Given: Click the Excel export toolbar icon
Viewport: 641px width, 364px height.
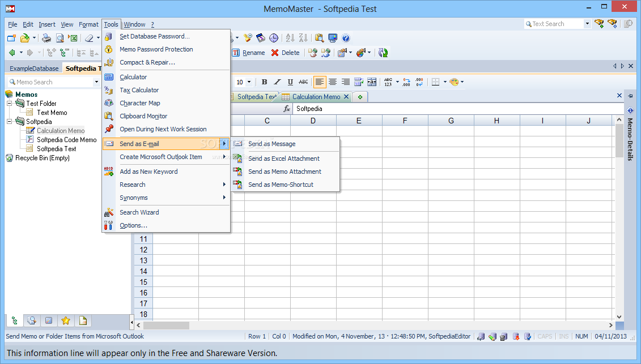Looking at the screenshot, I should coord(73,38).
